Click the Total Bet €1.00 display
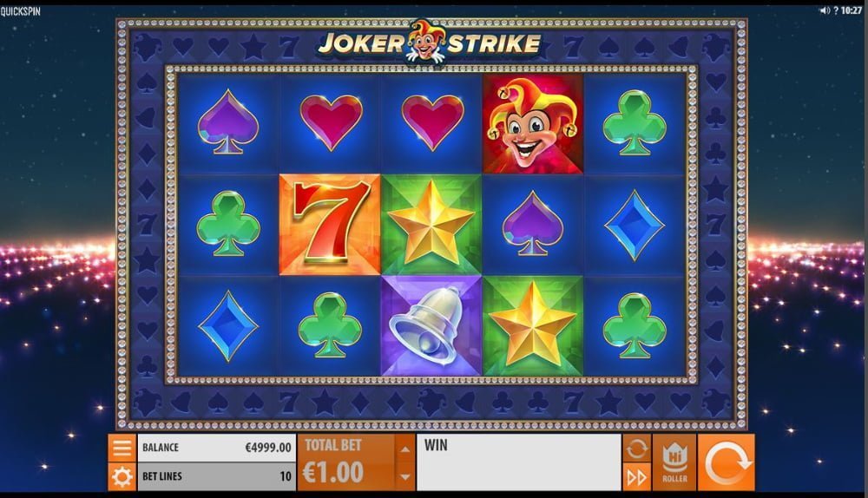 346,462
